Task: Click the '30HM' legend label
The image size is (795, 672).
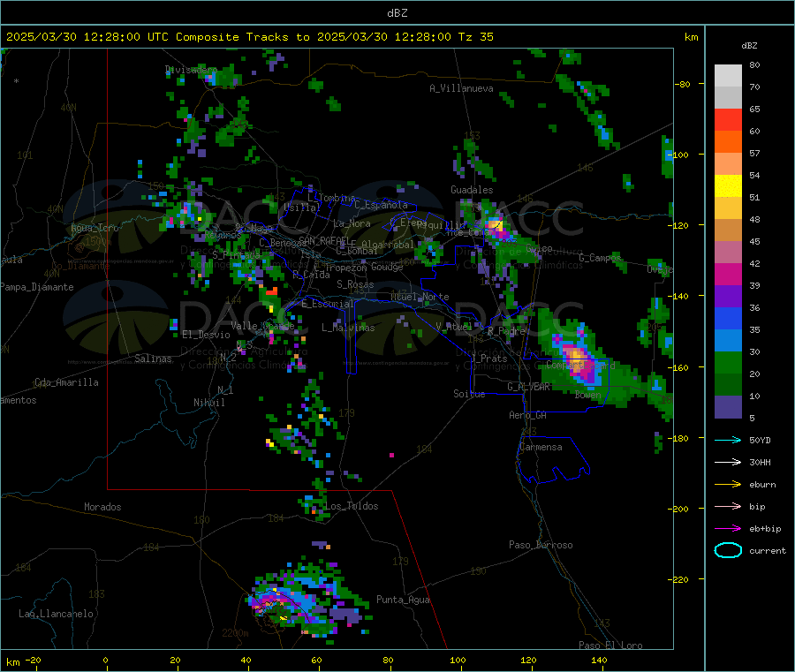Action: 760,462
